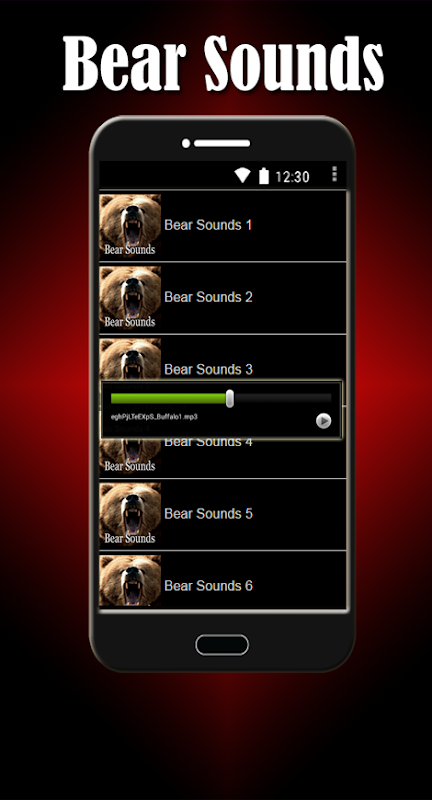Select the Bear Sounds 2 list item
432x800 pixels.
tap(223, 298)
